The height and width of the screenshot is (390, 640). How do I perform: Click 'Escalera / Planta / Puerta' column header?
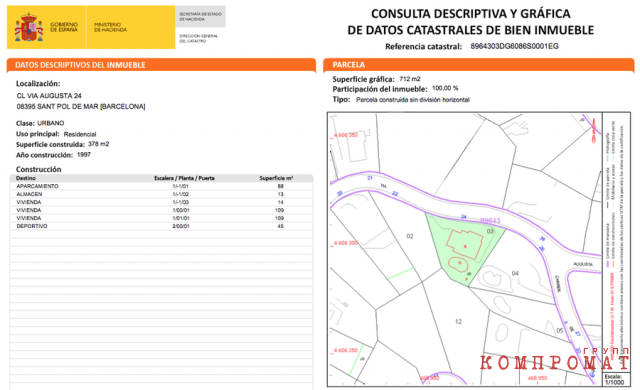[184, 178]
